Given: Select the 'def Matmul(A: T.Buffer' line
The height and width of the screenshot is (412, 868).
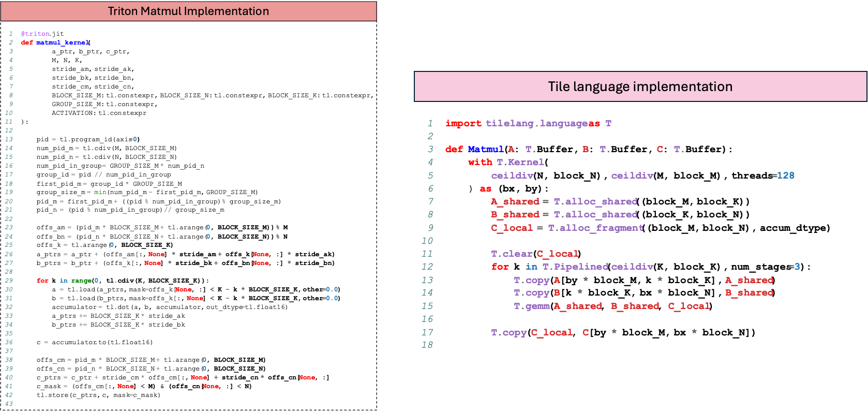Looking at the screenshot, I should 589,149.
